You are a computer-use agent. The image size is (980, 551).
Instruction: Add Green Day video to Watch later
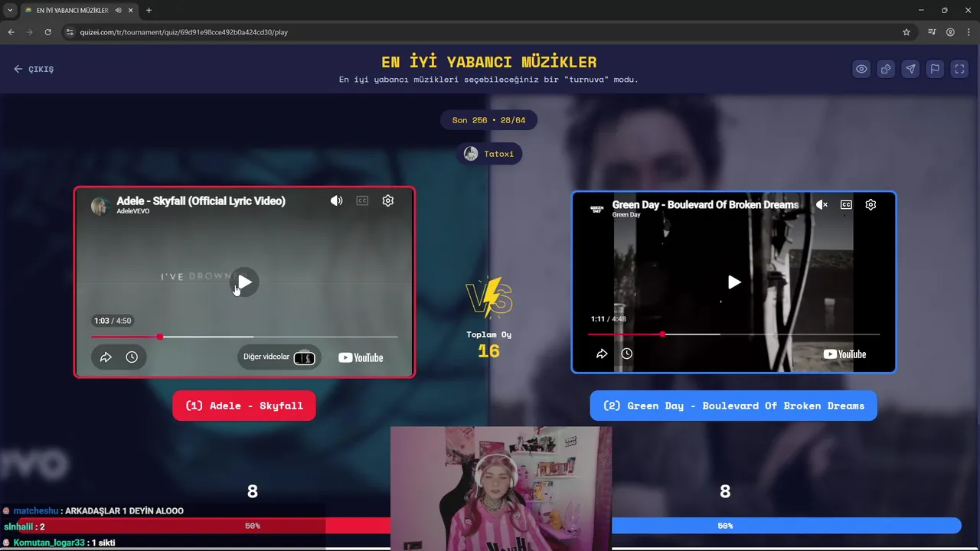626,354
